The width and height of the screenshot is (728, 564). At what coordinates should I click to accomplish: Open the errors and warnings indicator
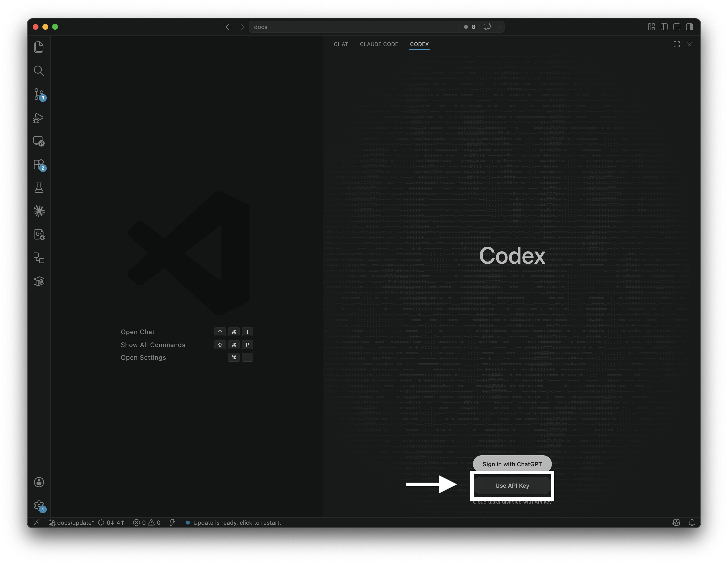pyautogui.click(x=147, y=522)
